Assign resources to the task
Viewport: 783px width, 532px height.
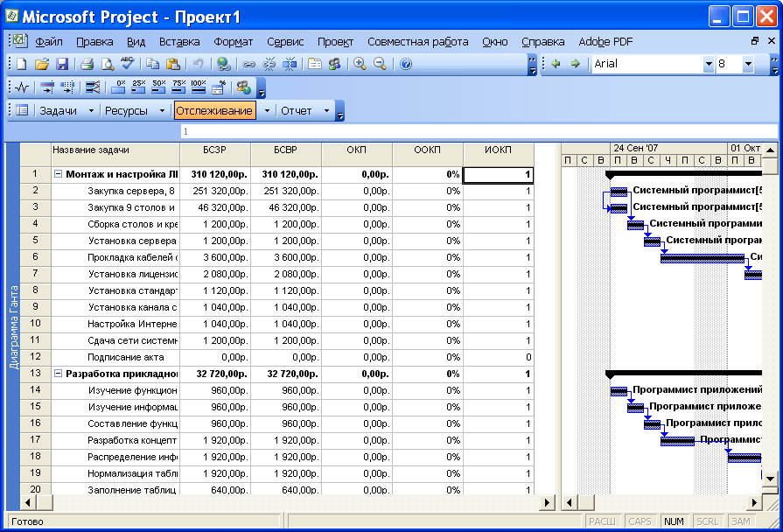334,64
